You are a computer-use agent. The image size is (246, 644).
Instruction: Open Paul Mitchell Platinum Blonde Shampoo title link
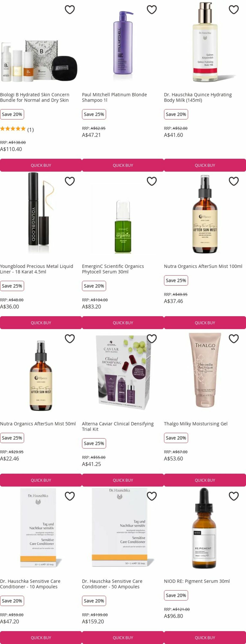(x=114, y=97)
